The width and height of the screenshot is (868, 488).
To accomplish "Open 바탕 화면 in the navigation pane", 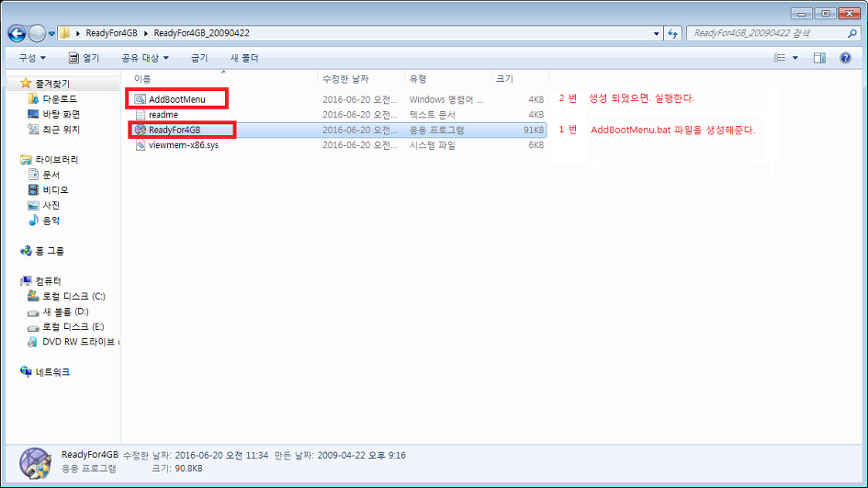I will 61,114.
